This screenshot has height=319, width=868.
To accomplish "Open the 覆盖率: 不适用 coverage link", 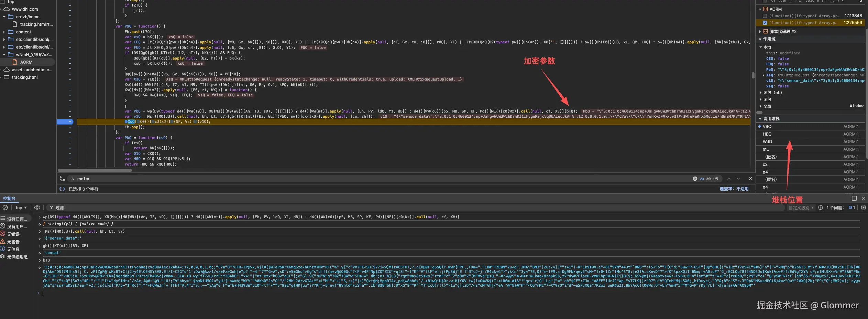I will (x=734, y=189).
